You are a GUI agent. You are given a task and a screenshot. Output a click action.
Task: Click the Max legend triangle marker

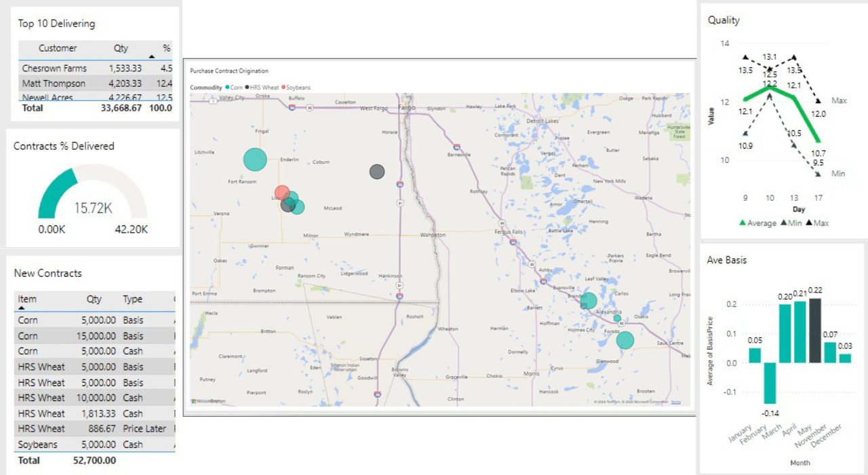pyautogui.click(x=809, y=223)
